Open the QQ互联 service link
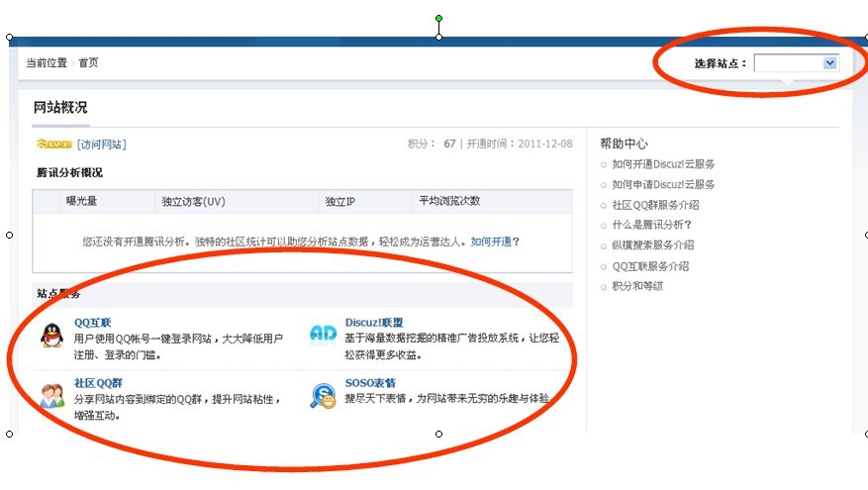Image resolution: width=868 pixels, height=490 pixels. point(92,323)
